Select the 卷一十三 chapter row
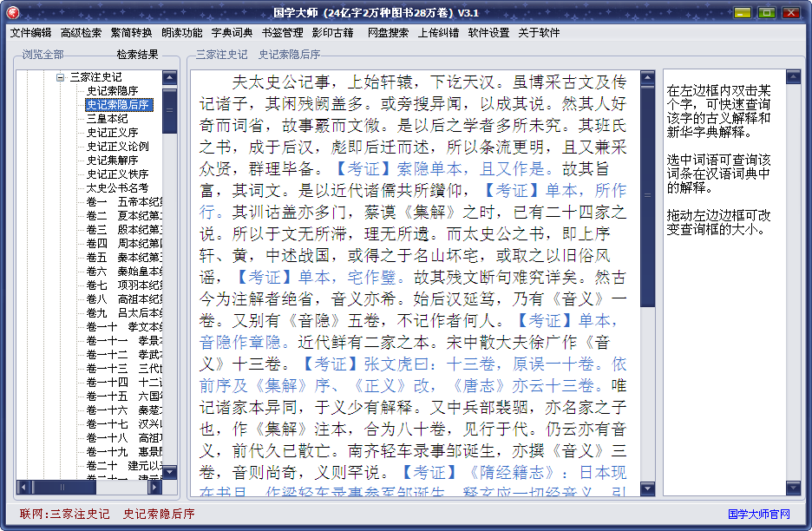Viewport: 812px width, 531px height. [x=124, y=369]
